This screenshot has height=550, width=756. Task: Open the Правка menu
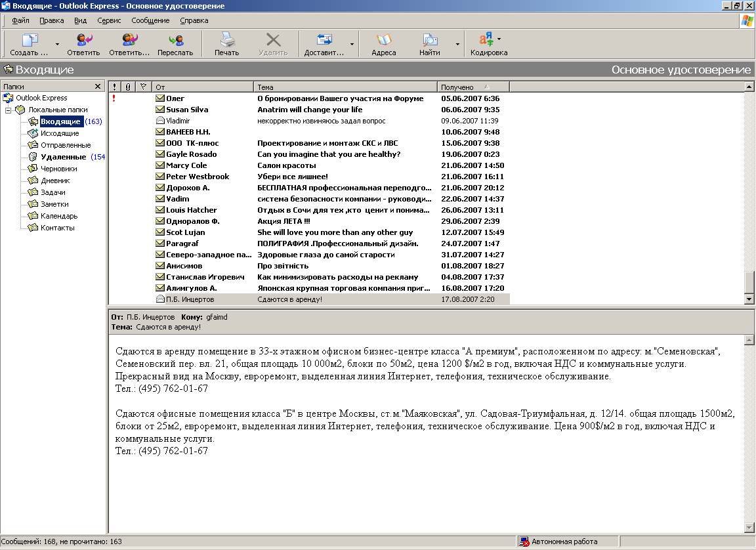52,20
